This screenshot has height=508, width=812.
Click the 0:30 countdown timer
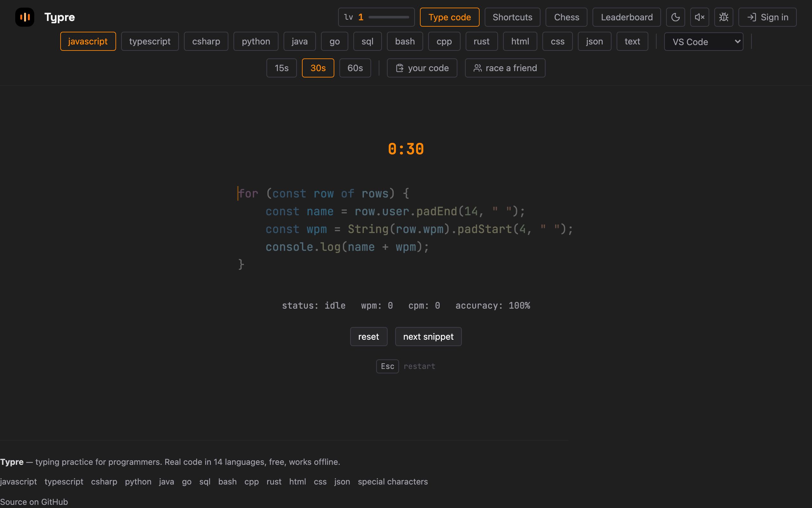(406, 149)
